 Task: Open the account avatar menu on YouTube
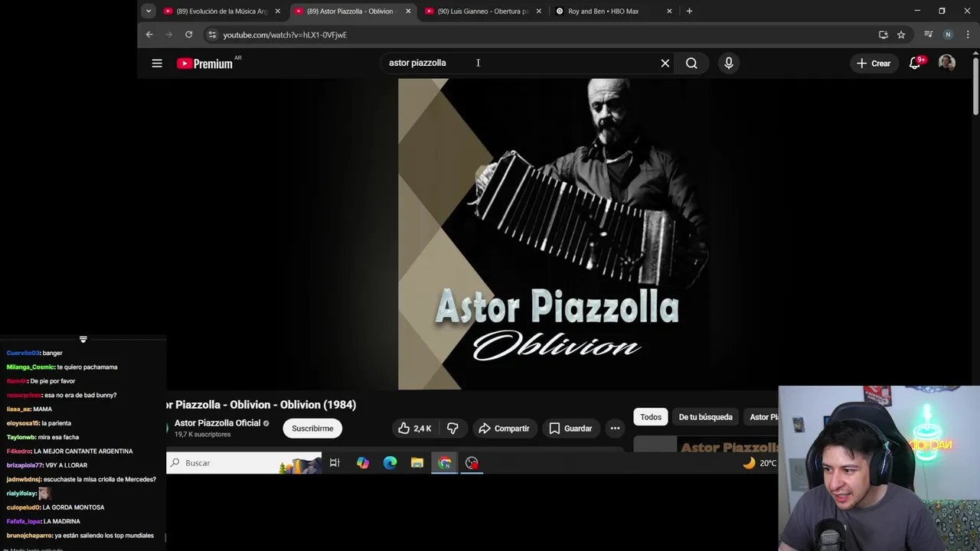[x=947, y=63]
